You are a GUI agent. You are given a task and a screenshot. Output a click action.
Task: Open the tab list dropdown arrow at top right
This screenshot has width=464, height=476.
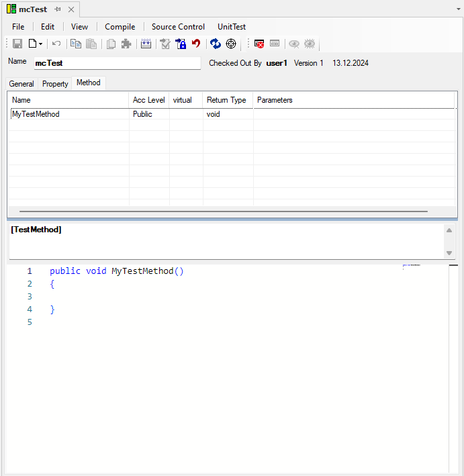coord(459,9)
